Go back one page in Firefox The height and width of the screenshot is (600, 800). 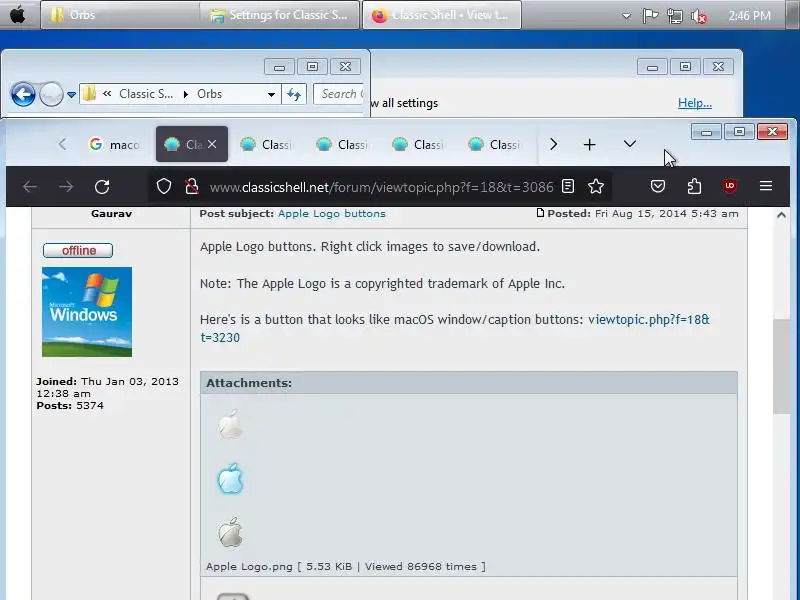pos(30,187)
